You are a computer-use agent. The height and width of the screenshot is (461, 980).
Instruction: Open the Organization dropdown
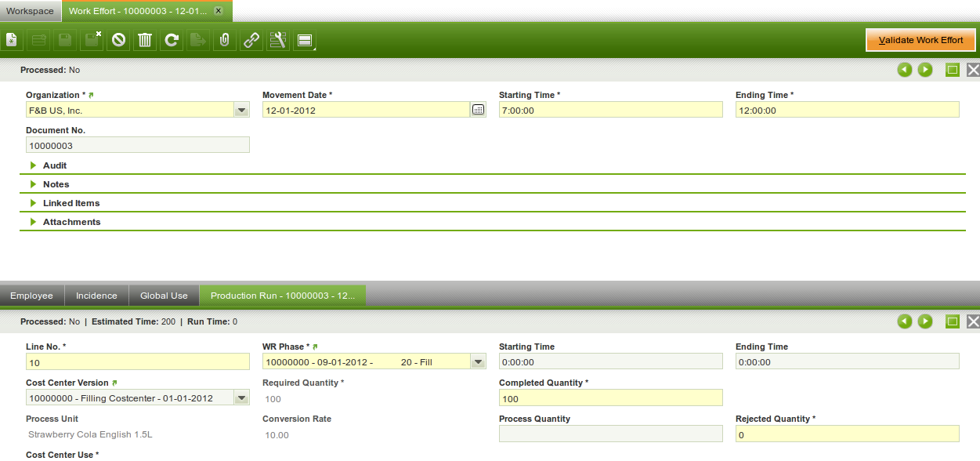242,111
